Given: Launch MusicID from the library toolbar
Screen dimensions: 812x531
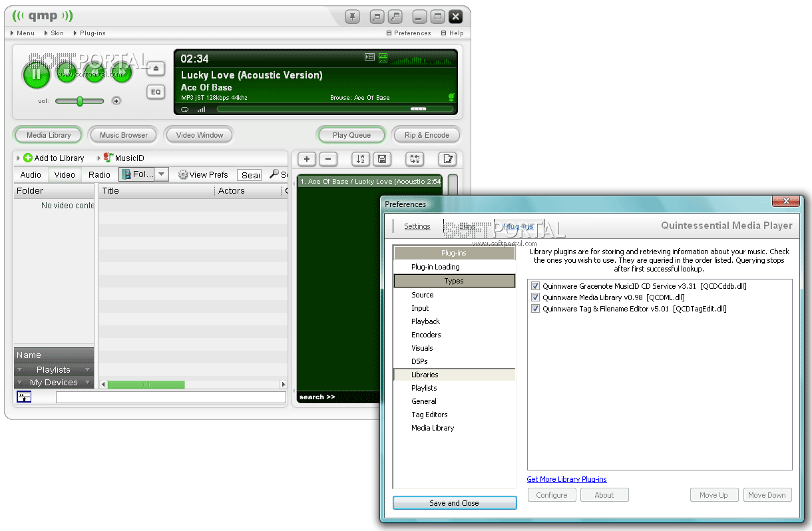Looking at the screenshot, I should coord(124,158).
